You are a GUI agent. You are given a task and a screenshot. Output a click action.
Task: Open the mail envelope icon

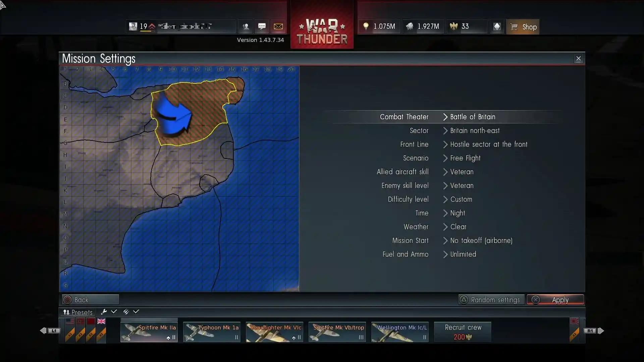[x=278, y=26]
